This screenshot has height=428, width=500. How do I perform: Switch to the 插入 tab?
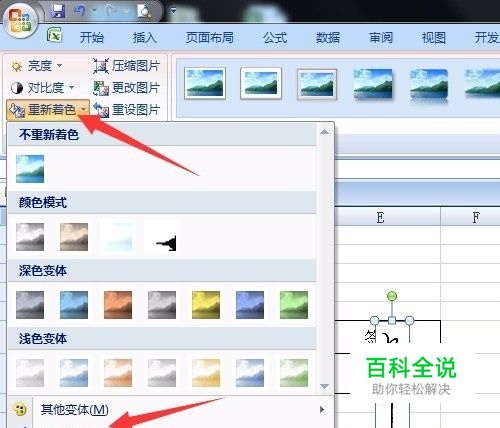click(144, 38)
